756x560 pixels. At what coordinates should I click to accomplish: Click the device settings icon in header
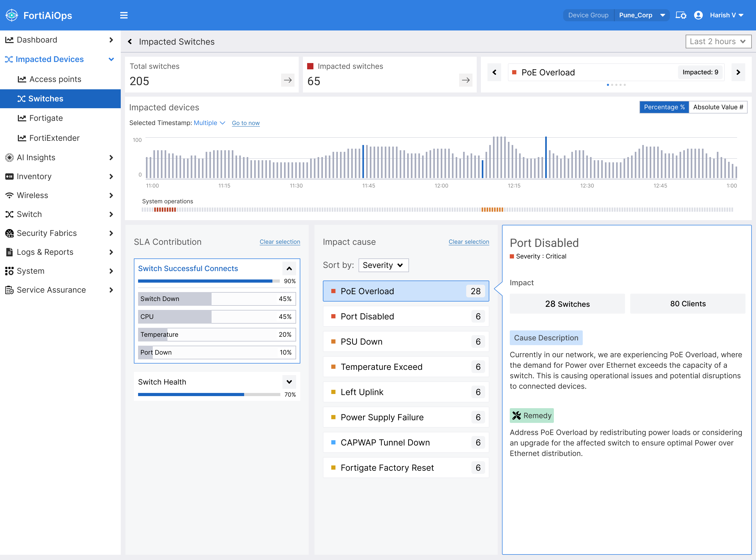point(681,15)
